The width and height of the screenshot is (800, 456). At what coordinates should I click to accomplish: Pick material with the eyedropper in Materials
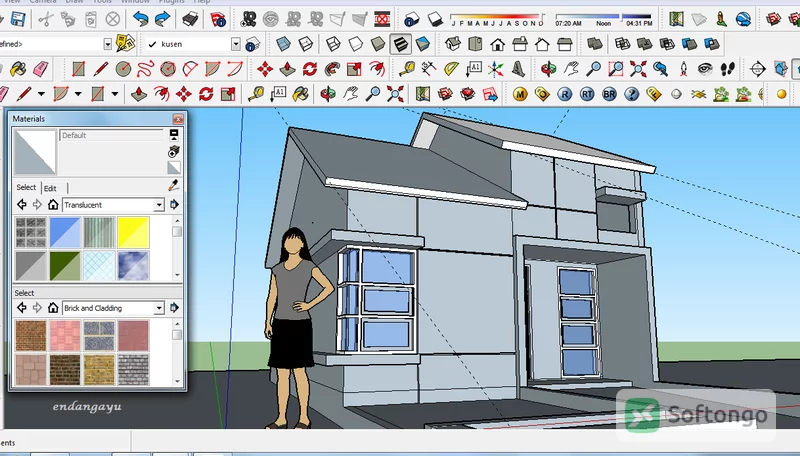pos(173,186)
